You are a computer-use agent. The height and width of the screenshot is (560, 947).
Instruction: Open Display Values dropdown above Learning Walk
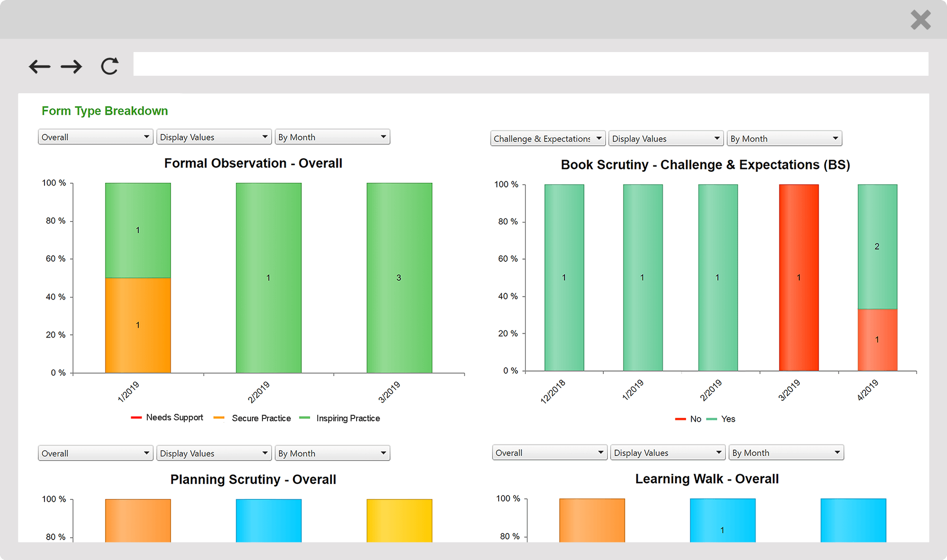[x=668, y=453]
